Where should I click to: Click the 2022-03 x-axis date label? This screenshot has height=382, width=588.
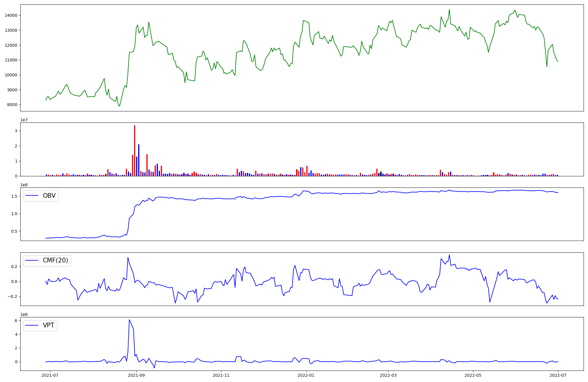coord(388,375)
